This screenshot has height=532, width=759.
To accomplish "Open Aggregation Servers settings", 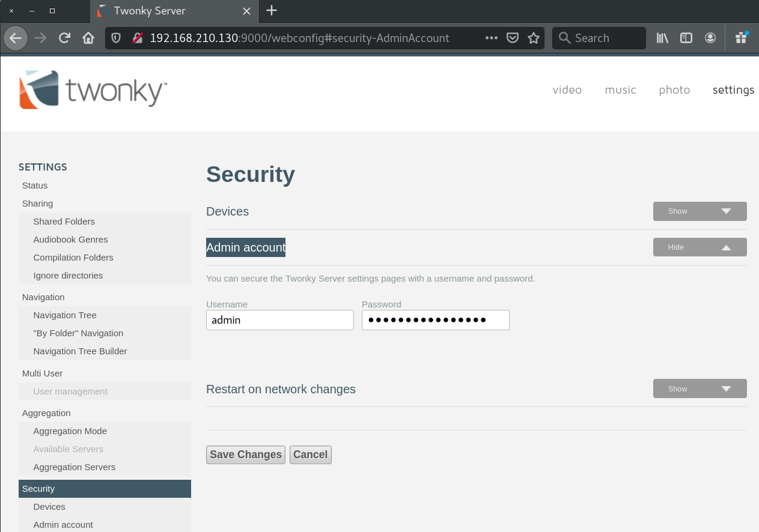I will coord(75,467).
